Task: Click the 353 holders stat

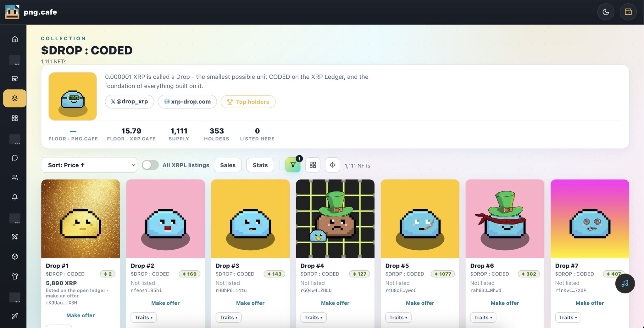Action: point(217,134)
